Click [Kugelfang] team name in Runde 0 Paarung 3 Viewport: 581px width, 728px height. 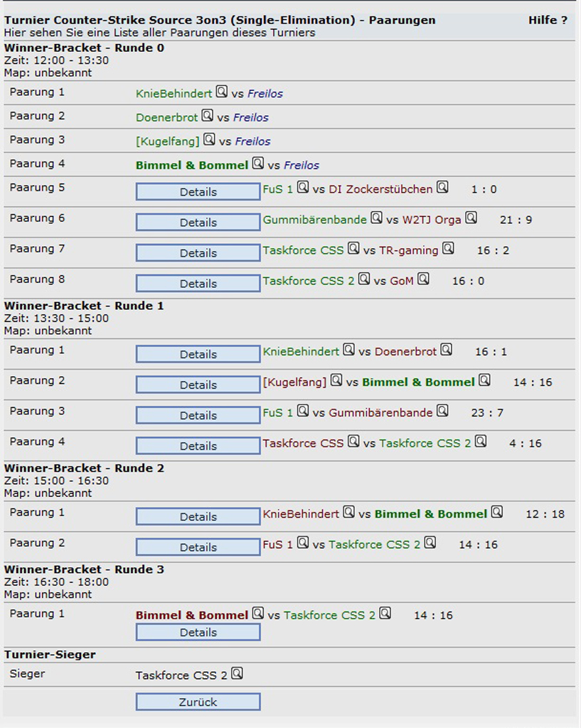point(168,141)
